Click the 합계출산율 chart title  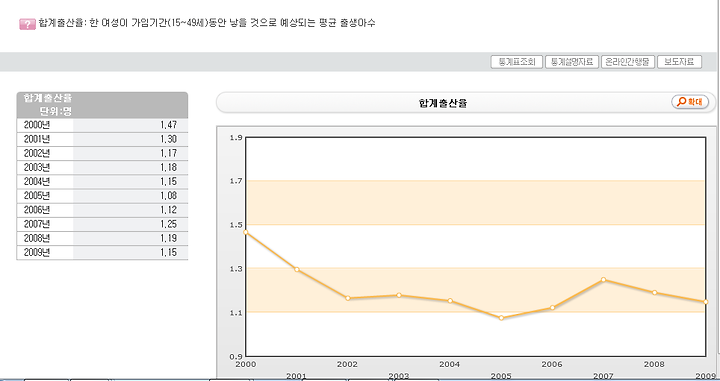(443, 103)
